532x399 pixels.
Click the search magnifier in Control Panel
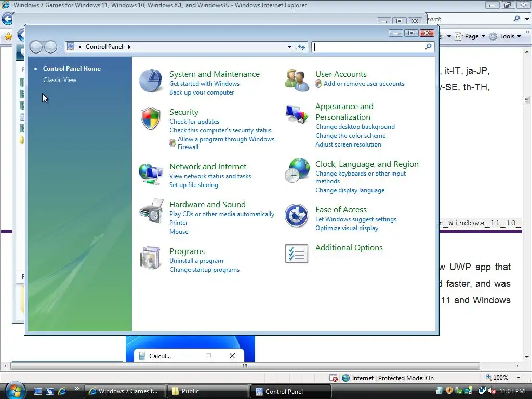pos(428,46)
